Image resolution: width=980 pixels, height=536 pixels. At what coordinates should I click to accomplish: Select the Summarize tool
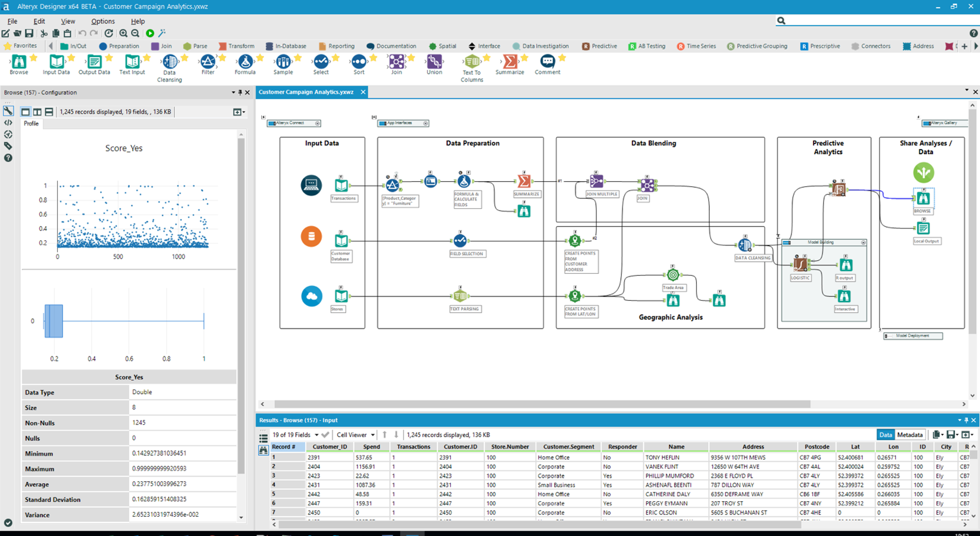click(509, 64)
